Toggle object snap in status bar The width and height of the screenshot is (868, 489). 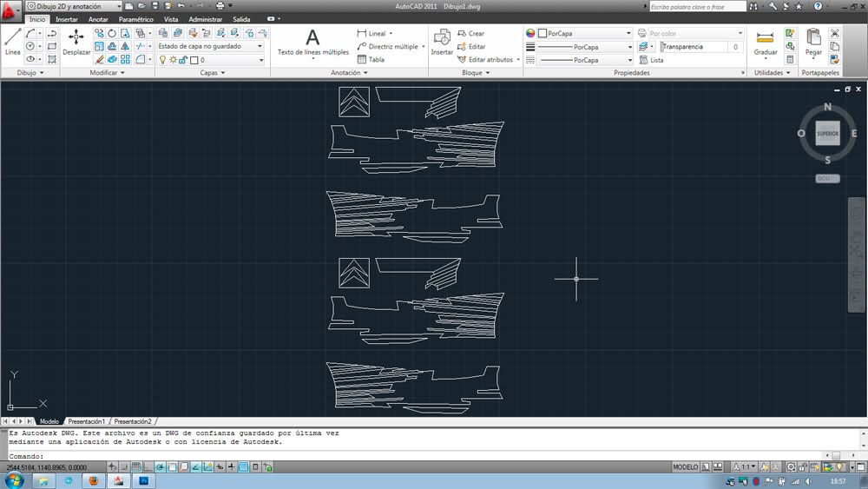click(172, 466)
